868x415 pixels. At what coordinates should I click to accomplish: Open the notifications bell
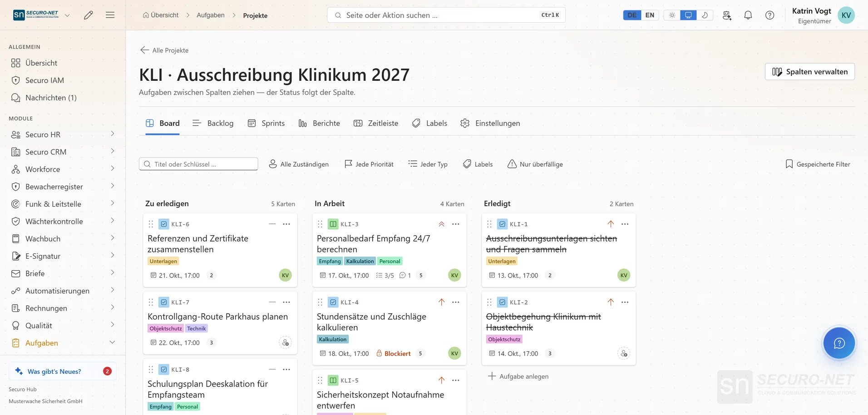[748, 15]
